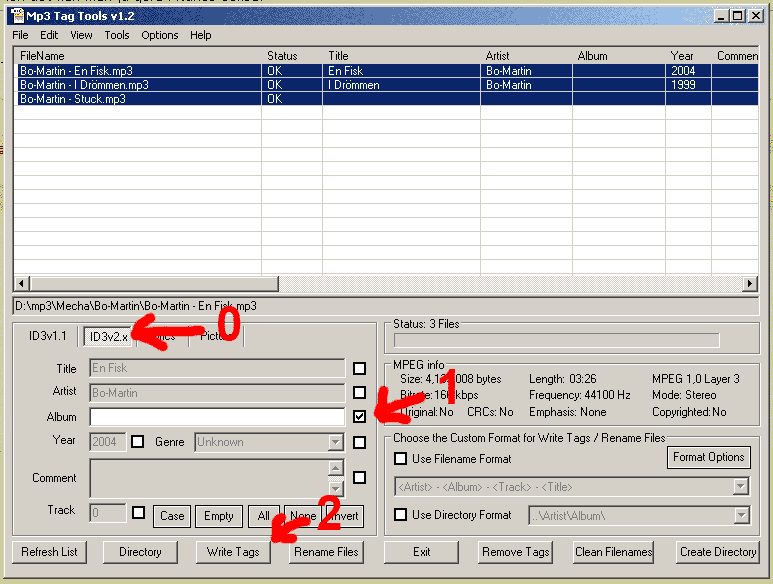Open the Tools menu
773x584 pixels.
tap(117, 35)
